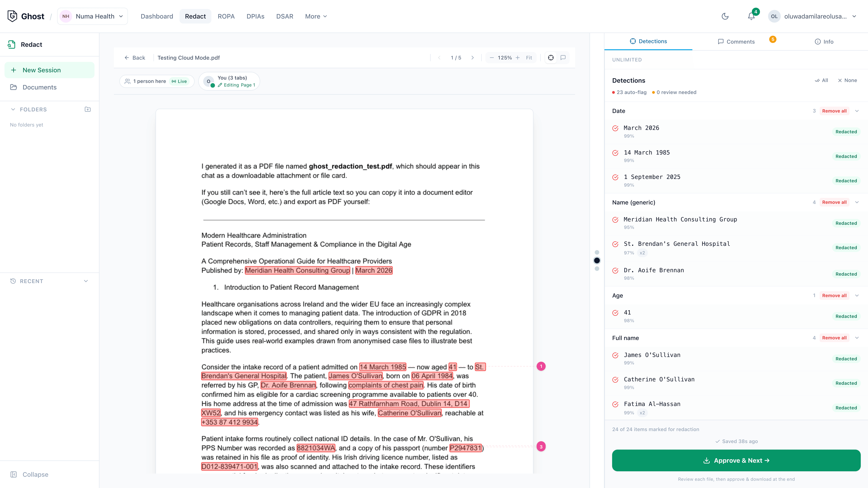This screenshot has width=868, height=488.
Task: Open the Numa Health workspace dropdown
Action: coord(92,16)
